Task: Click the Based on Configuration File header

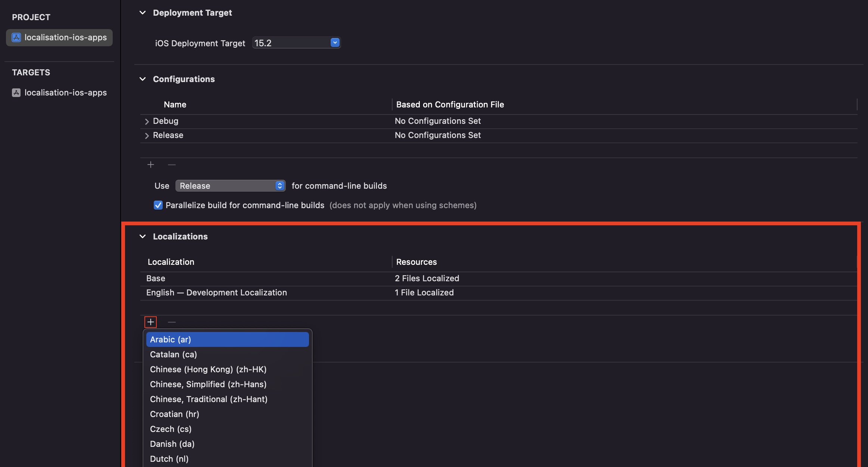Action: [x=450, y=105]
